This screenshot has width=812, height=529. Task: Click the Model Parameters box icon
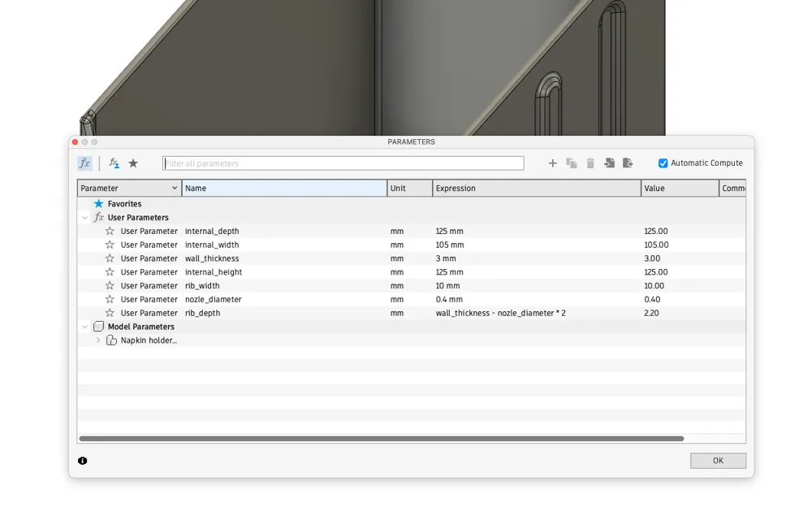pyautogui.click(x=98, y=327)
